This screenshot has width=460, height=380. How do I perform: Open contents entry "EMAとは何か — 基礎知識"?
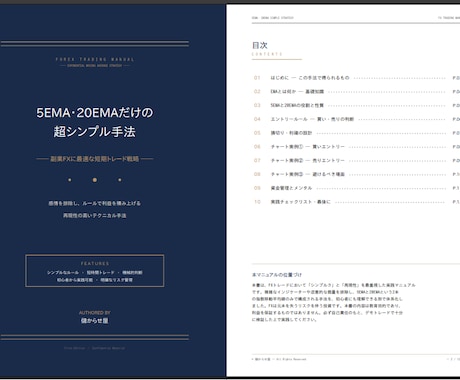[x=297, y=92]
